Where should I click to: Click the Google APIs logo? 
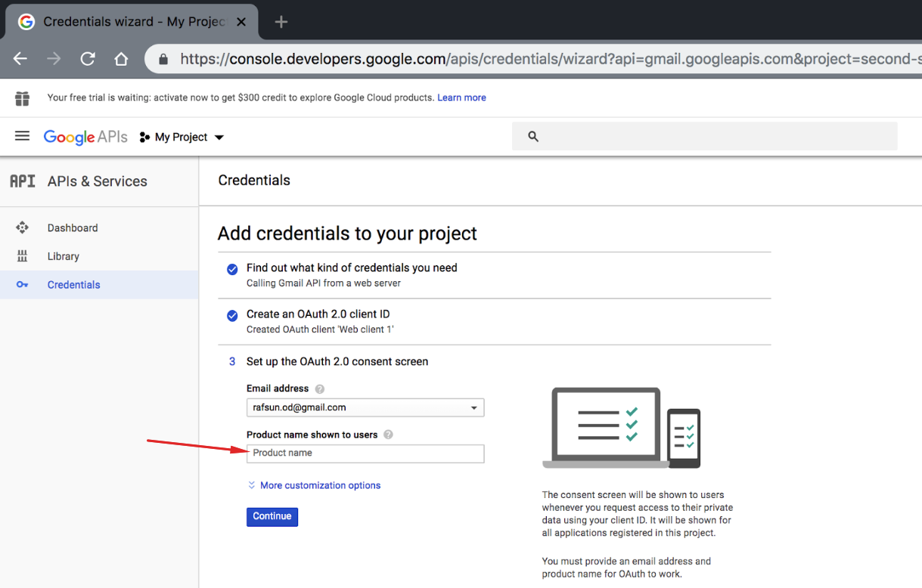click(x=85, y=137)
